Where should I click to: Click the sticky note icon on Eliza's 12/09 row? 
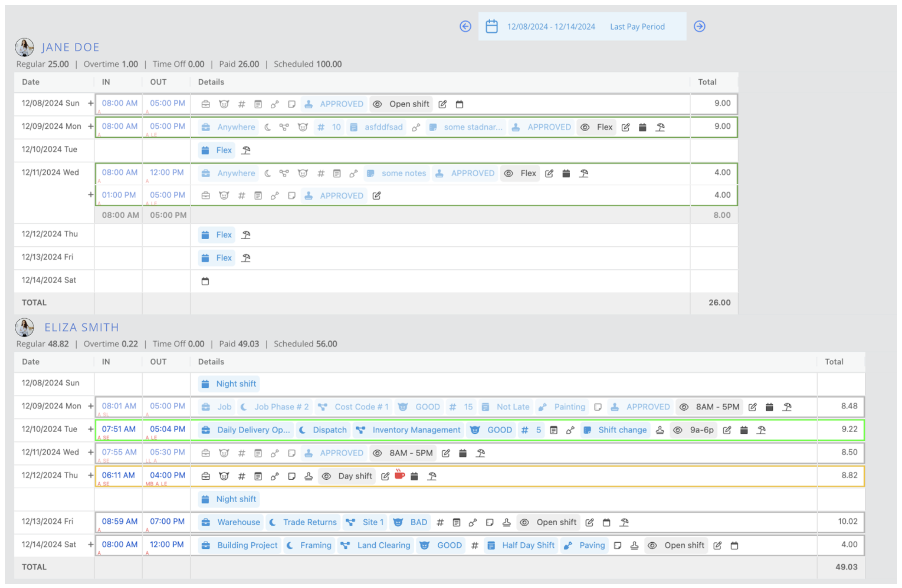[x=598, y=406]
